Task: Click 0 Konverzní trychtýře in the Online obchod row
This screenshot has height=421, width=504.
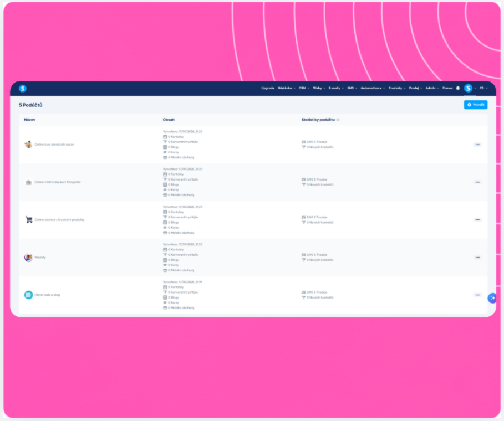Action: click(183, 217)
